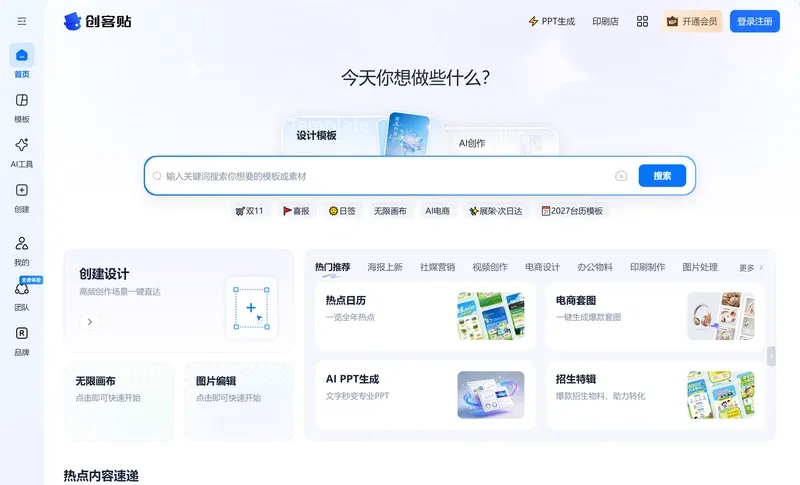Select the 办公物料 tab
The height and width of the screenshot is (485, 800).
(595, 267)
